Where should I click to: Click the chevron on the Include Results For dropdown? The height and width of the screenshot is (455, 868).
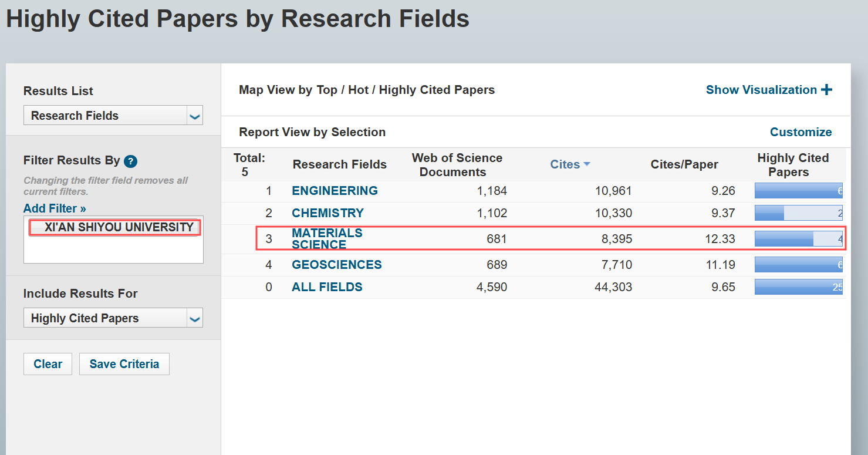pos(195,318)
